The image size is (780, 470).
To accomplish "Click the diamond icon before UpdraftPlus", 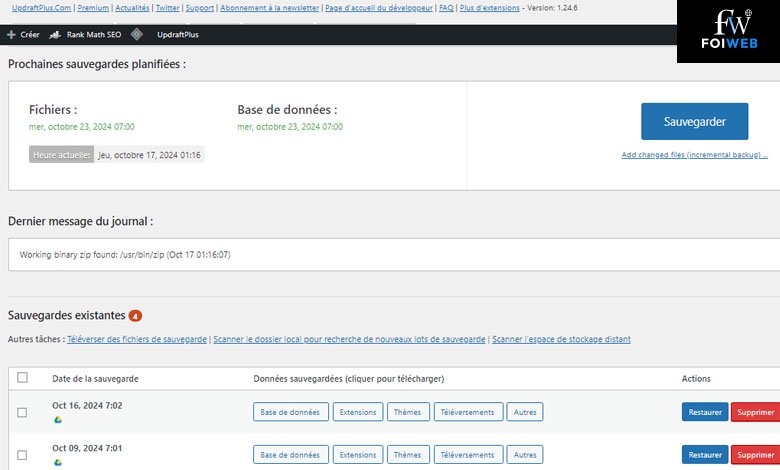I will [137, 34].
